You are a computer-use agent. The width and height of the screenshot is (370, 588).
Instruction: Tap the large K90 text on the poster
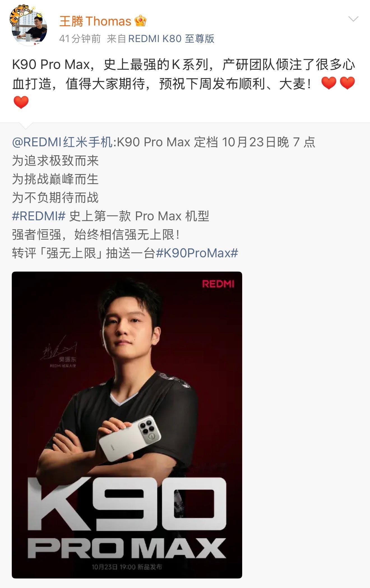point(127,504)
